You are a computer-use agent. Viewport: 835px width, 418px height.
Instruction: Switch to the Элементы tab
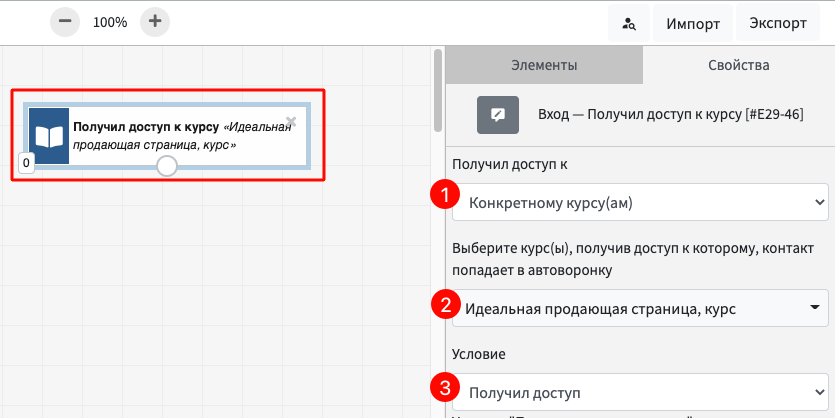[x=543, y=66]
